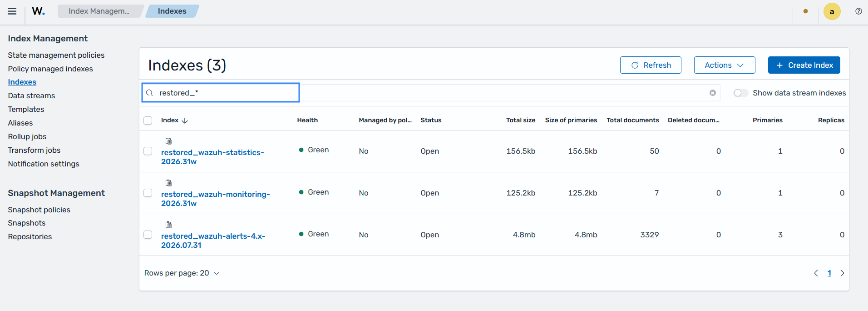Viewport: 868px width, 311px height.
Task: Open Templates page
Action: (26, 109)
